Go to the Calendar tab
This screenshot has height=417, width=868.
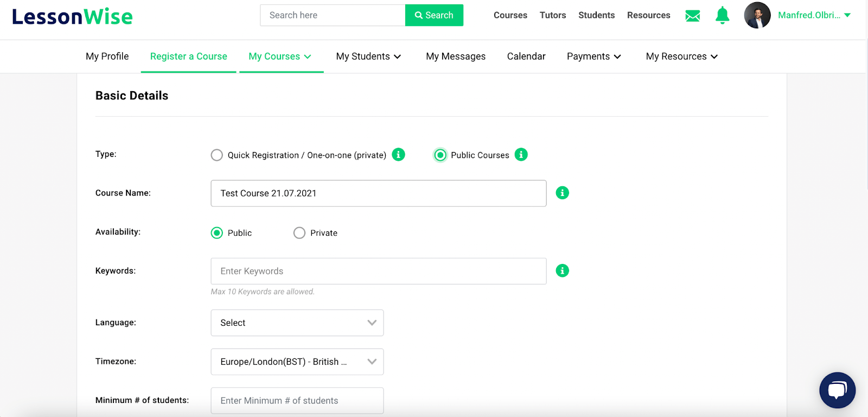click(526, 56)
